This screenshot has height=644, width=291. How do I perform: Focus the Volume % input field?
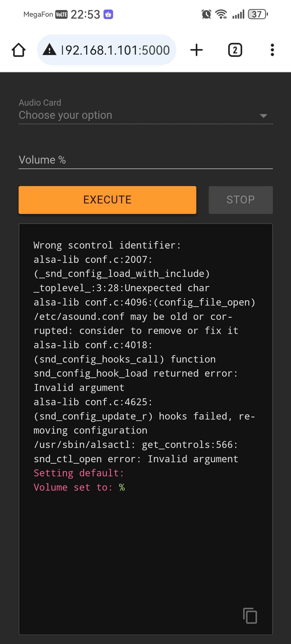click(x=145, y=160)
